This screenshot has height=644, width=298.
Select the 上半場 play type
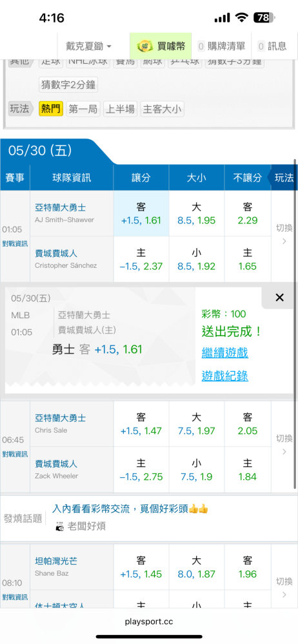(120, 109)
